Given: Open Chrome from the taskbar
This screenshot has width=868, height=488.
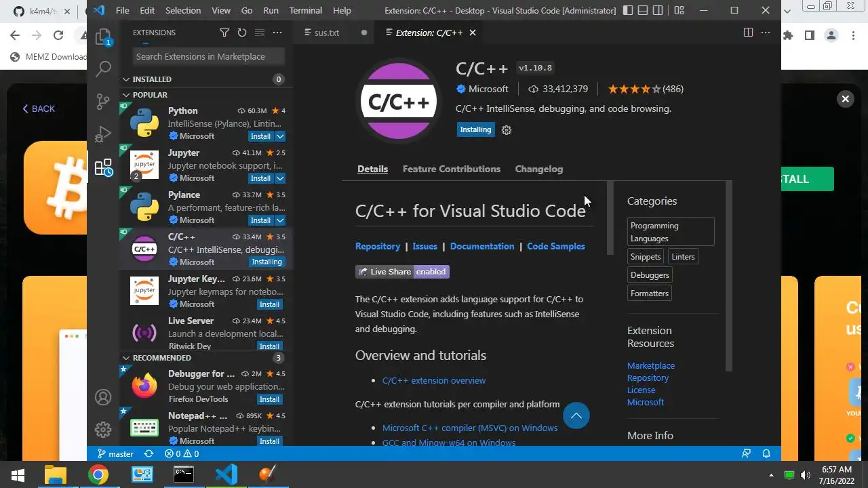Looking at the screenshot, I should pyautogui.click(x=98, y=474).
